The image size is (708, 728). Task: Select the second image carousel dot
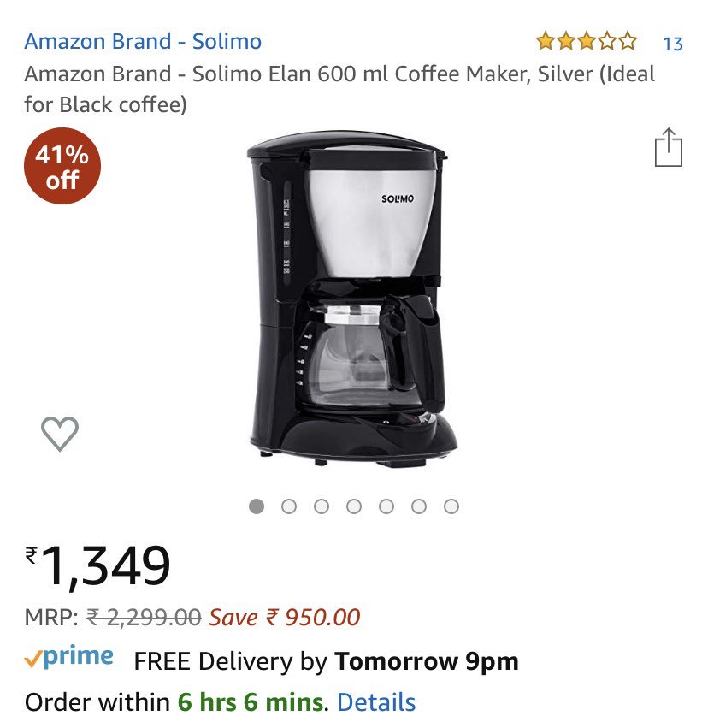[x=289, y=506]
